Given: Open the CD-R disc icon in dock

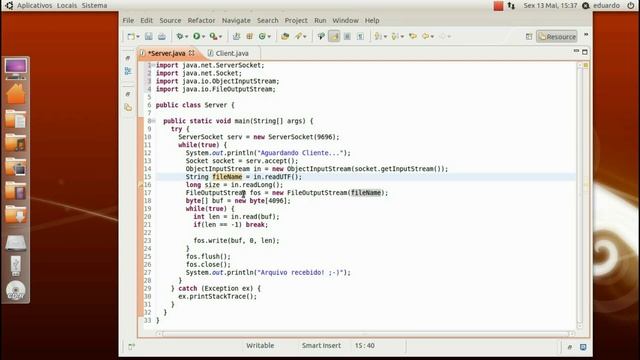Looking at the screenshot, I should pyautogui.click(x=16, y=290).
